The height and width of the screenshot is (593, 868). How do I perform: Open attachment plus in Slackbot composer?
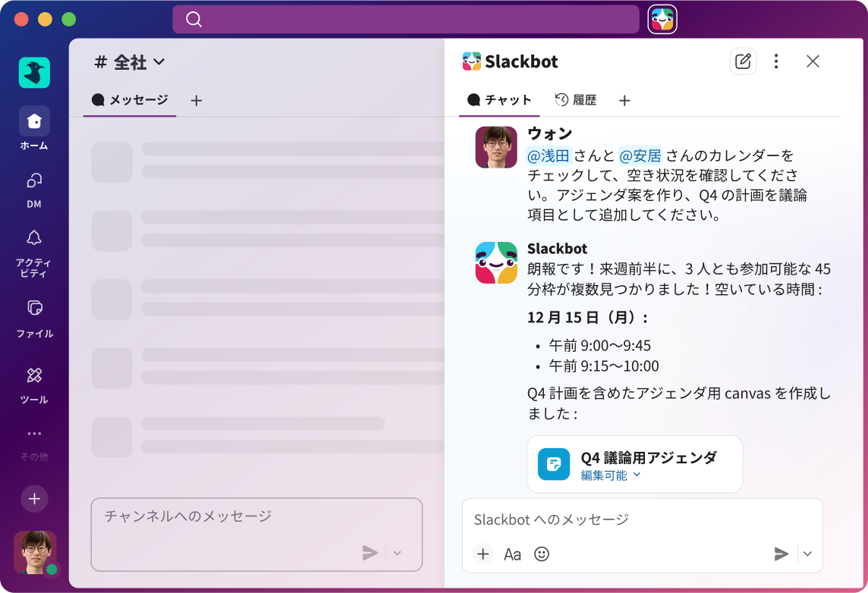[483, 554]
